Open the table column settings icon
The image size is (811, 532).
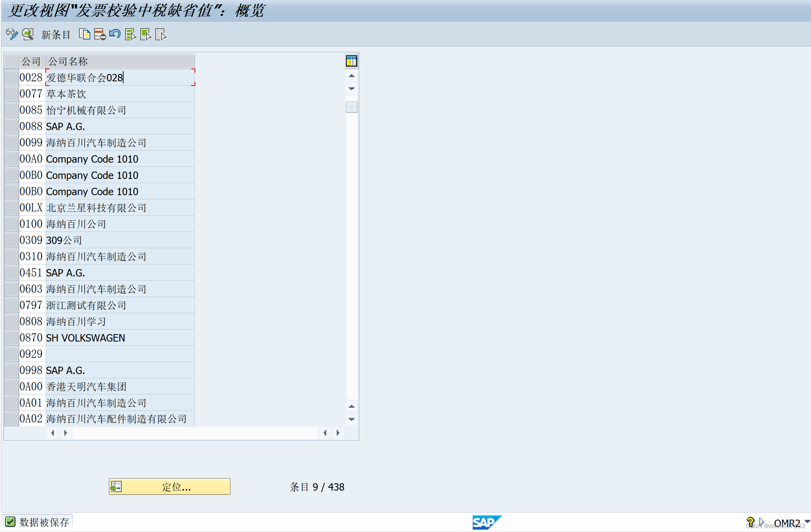point(351,61)
